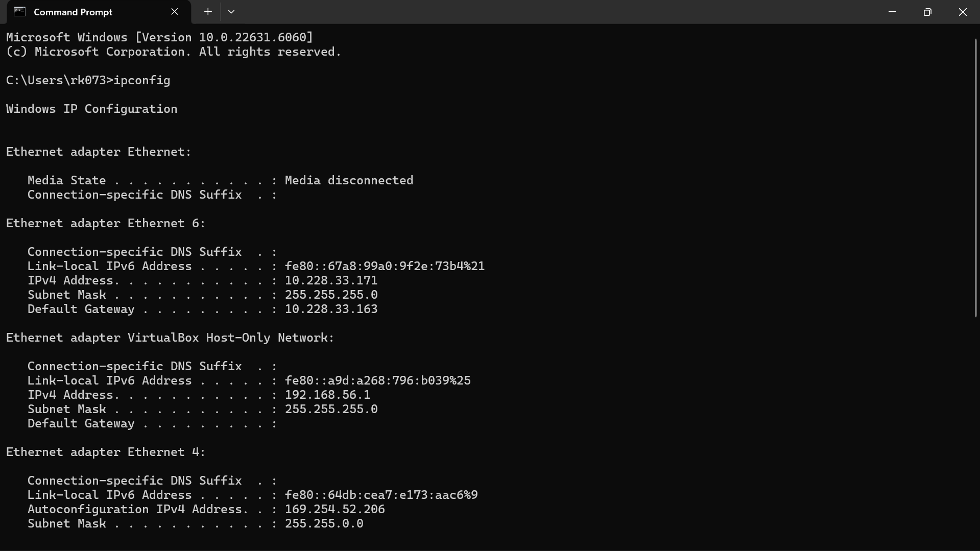The width and height of the screenshot is (980, 551).
Task: Minimize the terminal window
Action: (x=892, y=12)
